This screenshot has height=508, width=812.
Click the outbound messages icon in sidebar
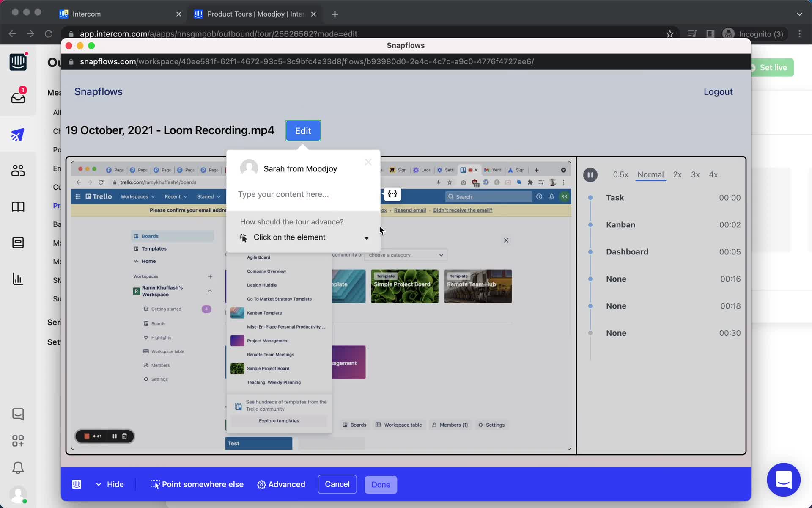17,133
